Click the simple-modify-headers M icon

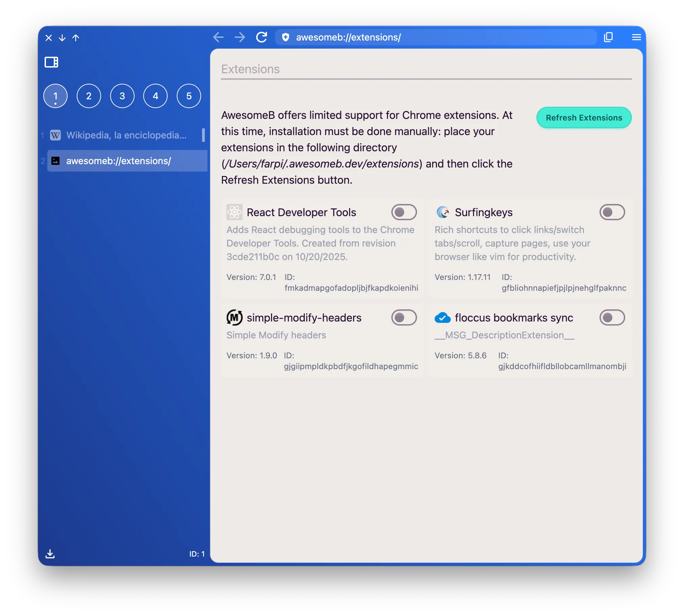pos(234,317)
